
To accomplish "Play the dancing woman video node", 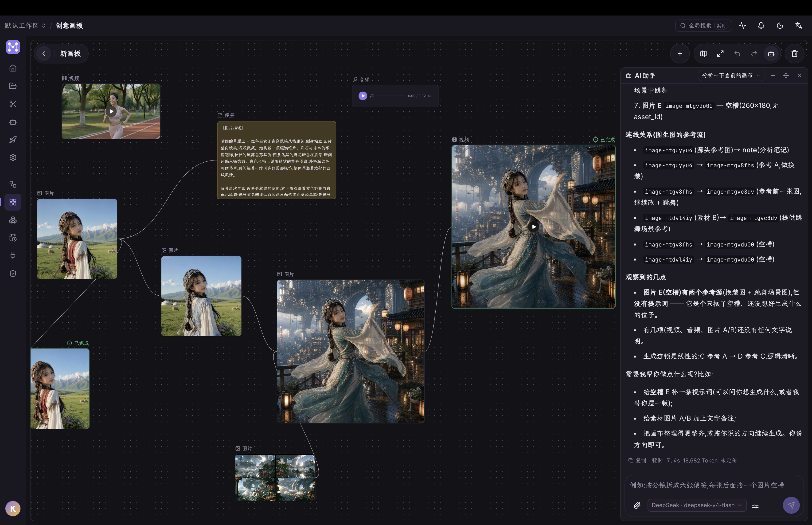I will [534, 227].
